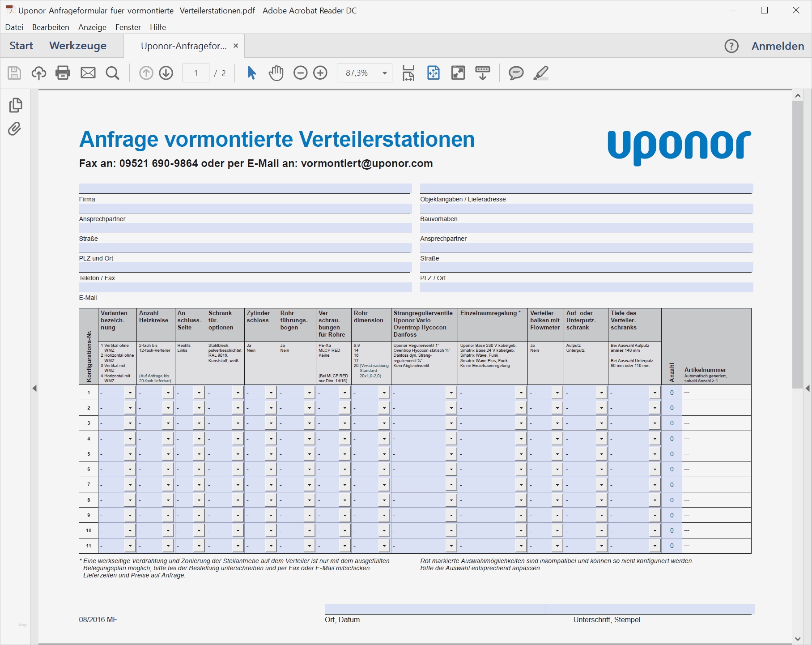Open the Bearbeiten menu
The width and height of the screenshot is (812, 645).
coord(51,27)
